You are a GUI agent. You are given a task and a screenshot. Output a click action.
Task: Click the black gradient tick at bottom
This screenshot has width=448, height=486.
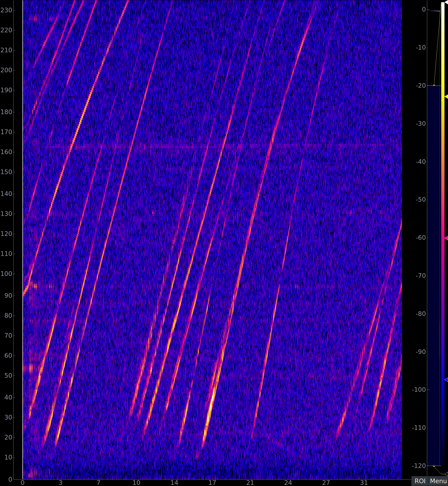[x=446, y=474]
